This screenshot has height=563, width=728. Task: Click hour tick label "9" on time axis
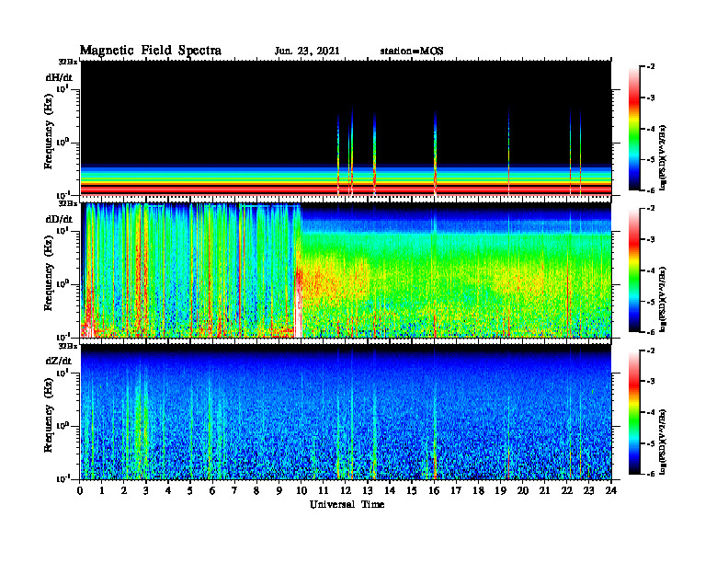[279, 490]
